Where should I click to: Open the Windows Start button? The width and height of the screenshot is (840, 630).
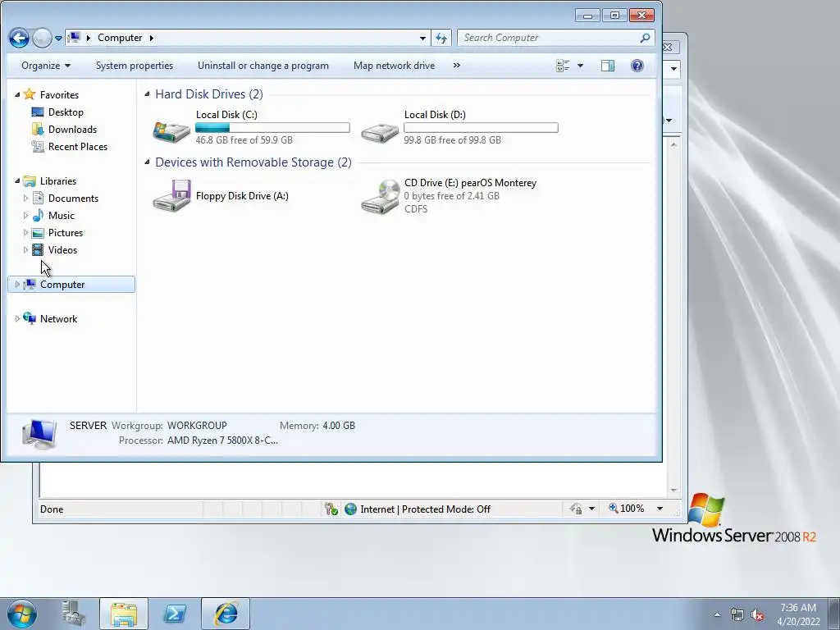[x=22, y=614]
